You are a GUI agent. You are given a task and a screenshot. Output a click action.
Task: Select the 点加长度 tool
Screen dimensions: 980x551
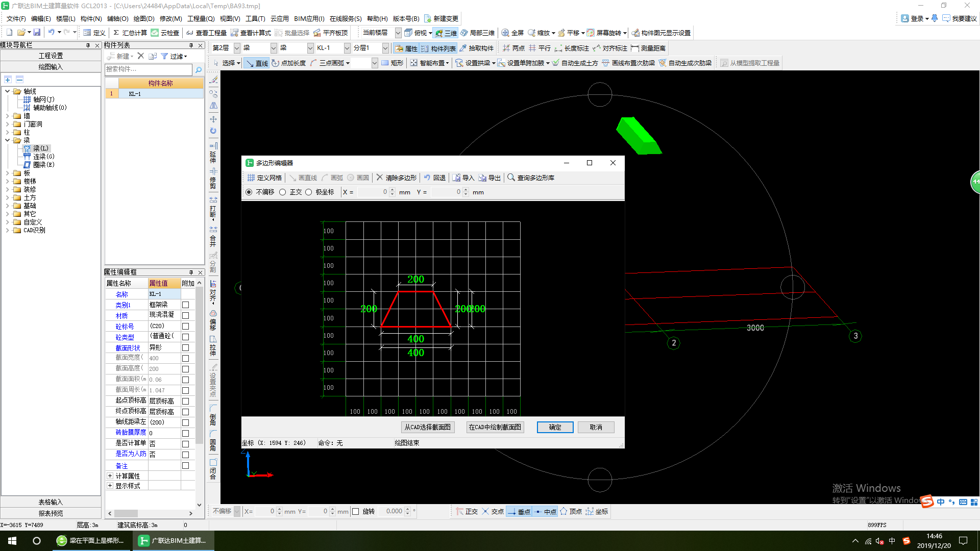[x=289, y=63]
